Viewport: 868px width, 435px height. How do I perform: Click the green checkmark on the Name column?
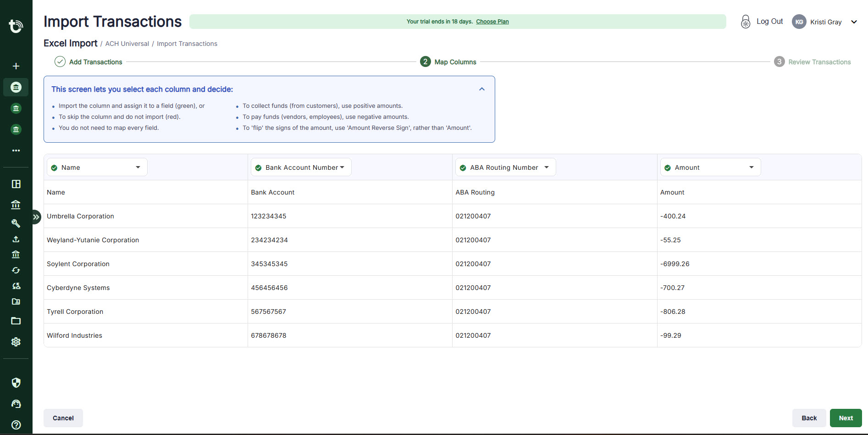pos(55,167)
